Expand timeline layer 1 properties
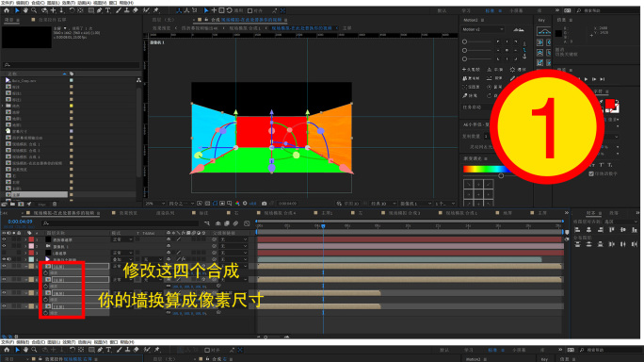 [x=25, y=239]
